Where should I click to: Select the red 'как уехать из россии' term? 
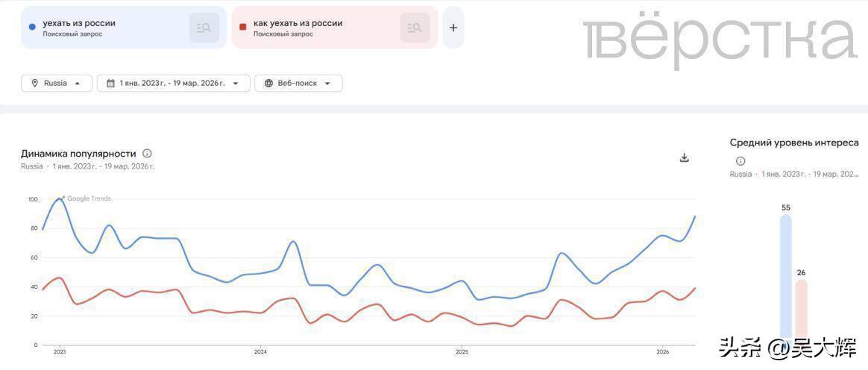point(298,23)
